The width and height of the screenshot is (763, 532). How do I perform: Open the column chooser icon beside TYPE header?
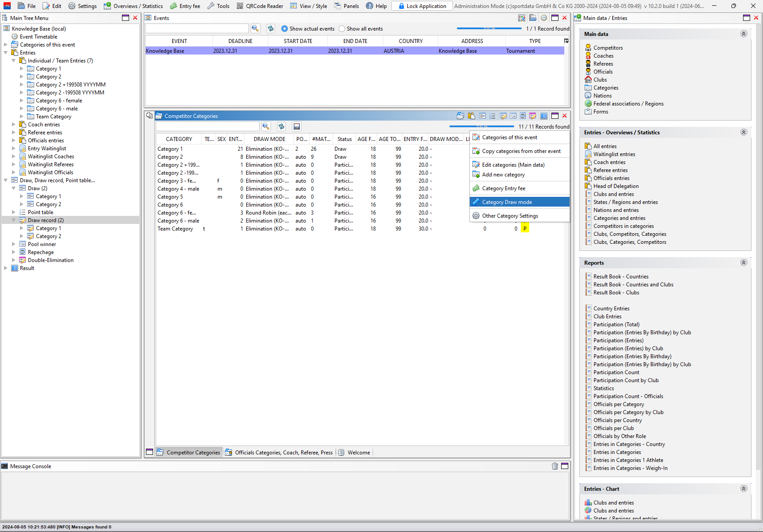pos(566,41)
